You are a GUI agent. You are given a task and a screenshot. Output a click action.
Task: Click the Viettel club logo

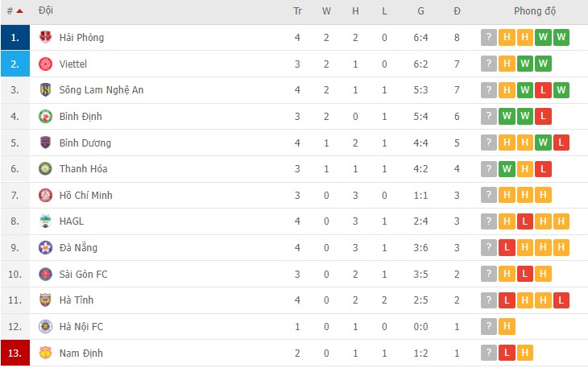click(x=45, y=64)
